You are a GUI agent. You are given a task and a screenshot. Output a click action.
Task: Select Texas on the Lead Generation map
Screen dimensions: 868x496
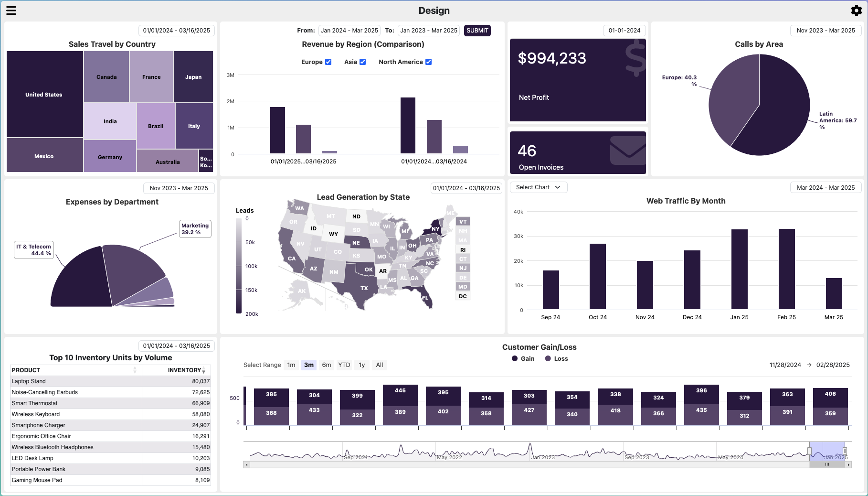(x=364, y=288)
